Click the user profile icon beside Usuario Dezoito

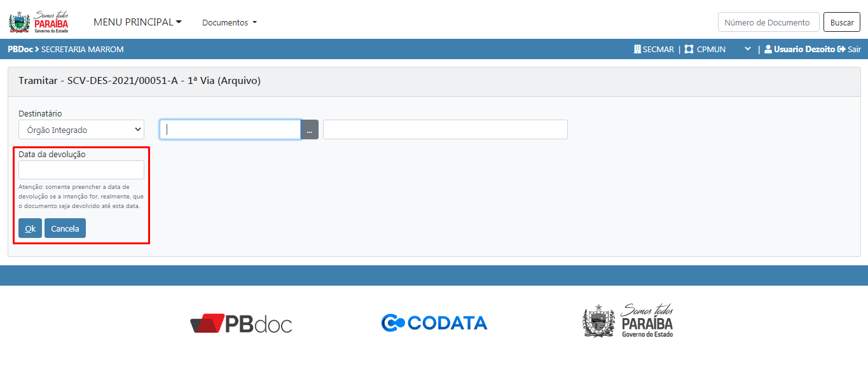click(768, 49)
